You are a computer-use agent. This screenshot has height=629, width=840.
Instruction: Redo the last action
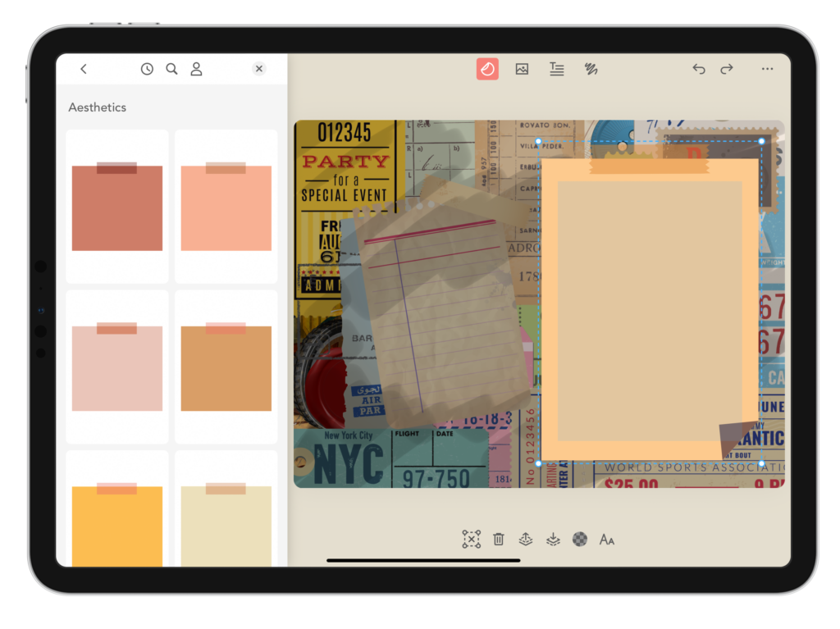727,69
